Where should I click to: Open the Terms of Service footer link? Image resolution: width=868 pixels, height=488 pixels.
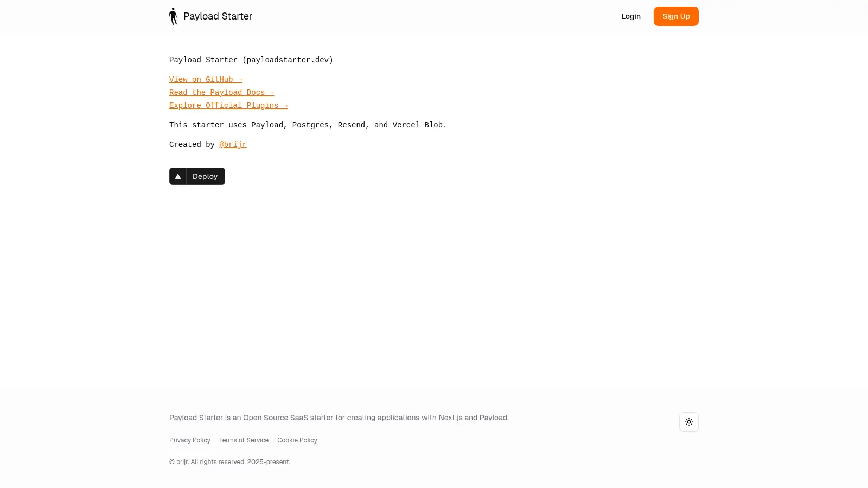tap(244, 440)
